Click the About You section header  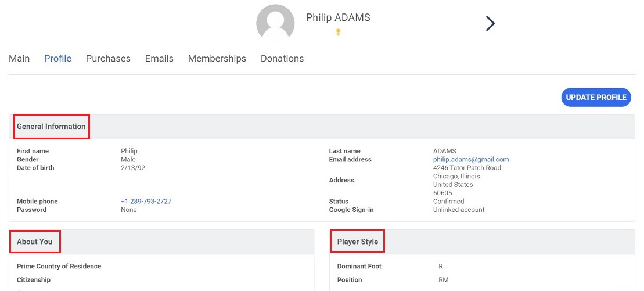pyautogui.click(x=34, y=242)
